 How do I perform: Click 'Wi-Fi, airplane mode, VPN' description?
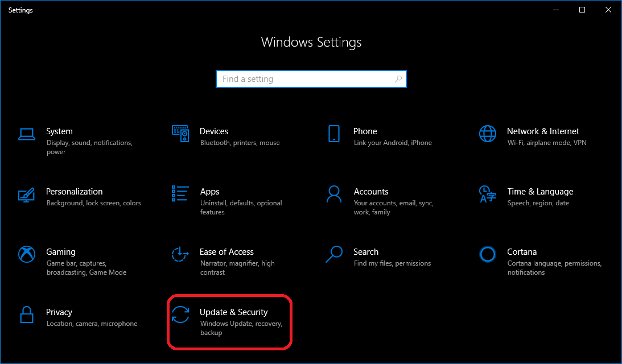pos(547,143)
